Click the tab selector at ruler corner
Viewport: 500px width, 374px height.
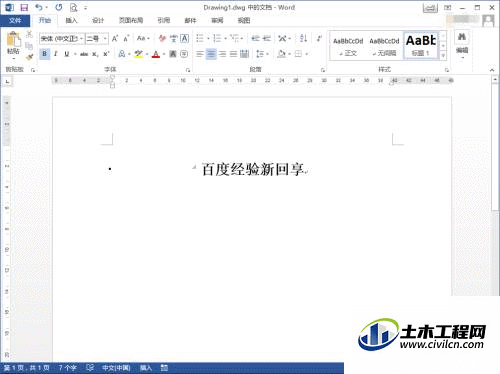click(x=7, y=81)
